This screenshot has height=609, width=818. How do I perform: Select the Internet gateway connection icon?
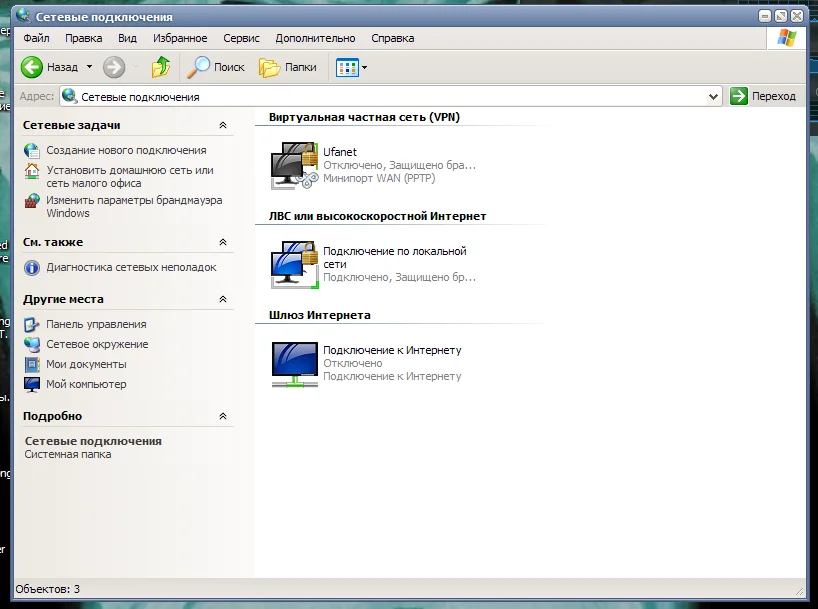click(294, 363)
